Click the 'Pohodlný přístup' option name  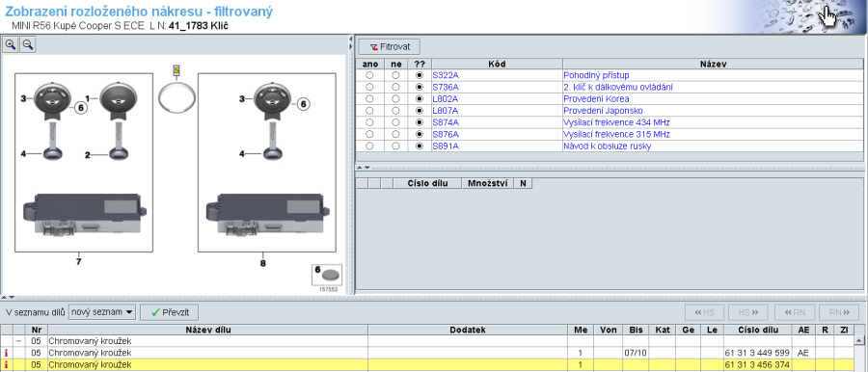point(596,75)
